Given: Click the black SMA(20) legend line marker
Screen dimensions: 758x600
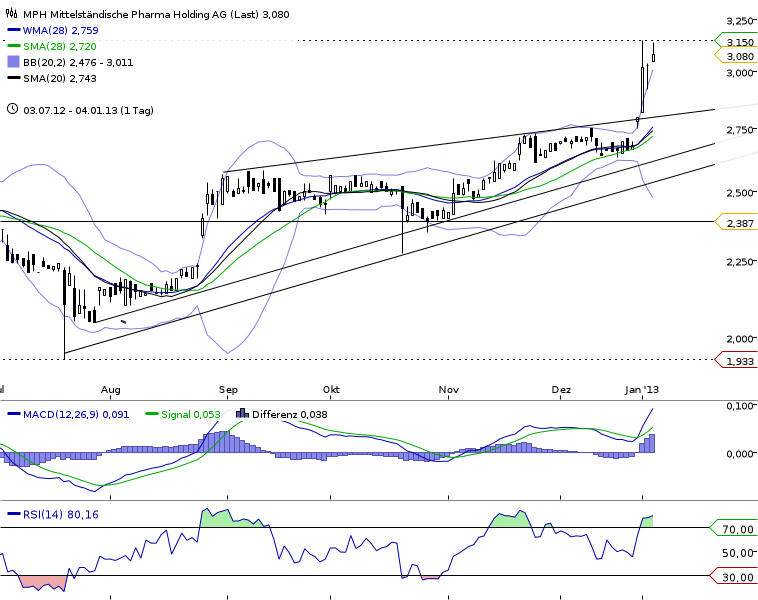Looking at the screenshot, I should coord(14,77).
